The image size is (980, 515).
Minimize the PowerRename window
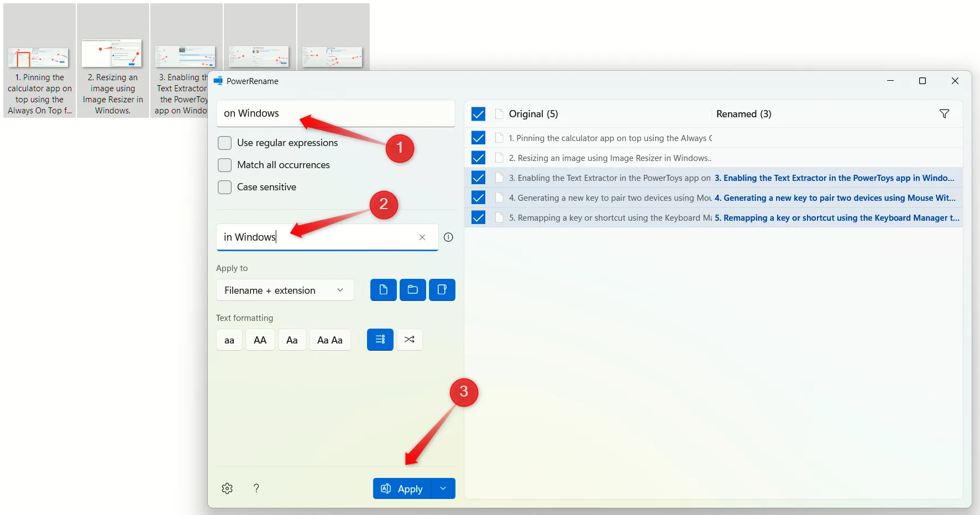890,81
